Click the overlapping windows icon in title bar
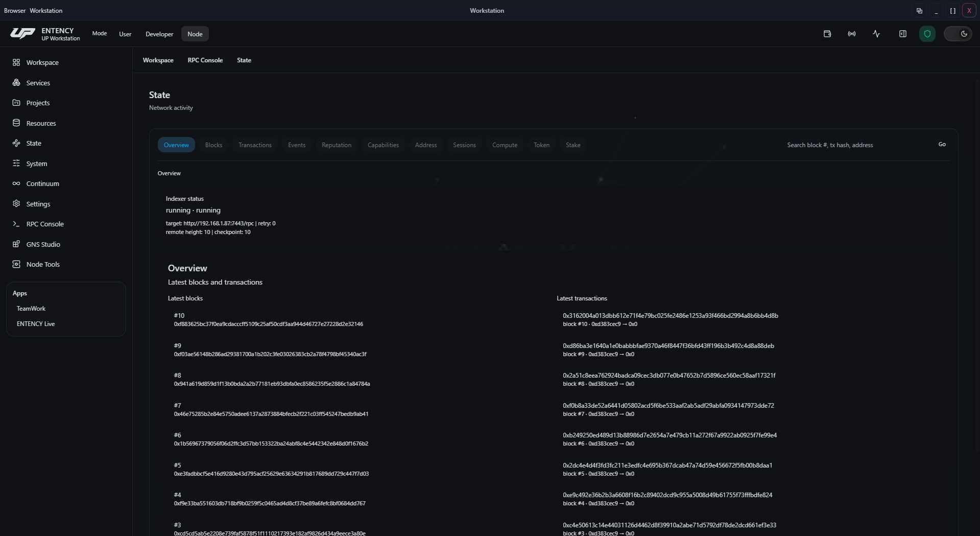980x536 pixels. (x=919, y=10)
